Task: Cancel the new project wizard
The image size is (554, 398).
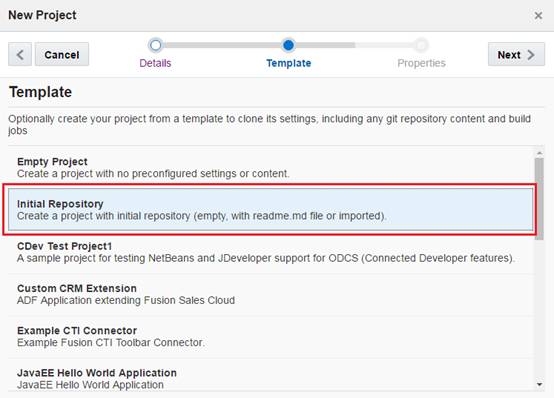Action: pos(62,54)
